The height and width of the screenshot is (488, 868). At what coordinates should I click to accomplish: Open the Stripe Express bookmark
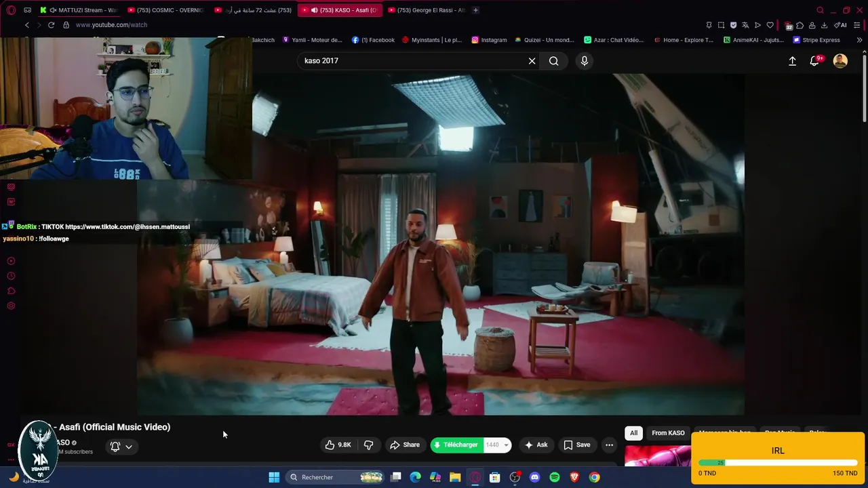point(816,40)
